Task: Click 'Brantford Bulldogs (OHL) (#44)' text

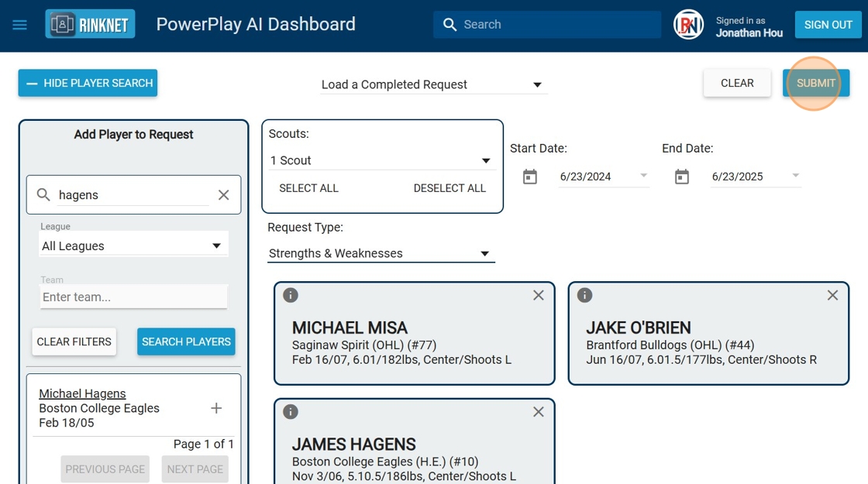Action: tap(670, 345)
